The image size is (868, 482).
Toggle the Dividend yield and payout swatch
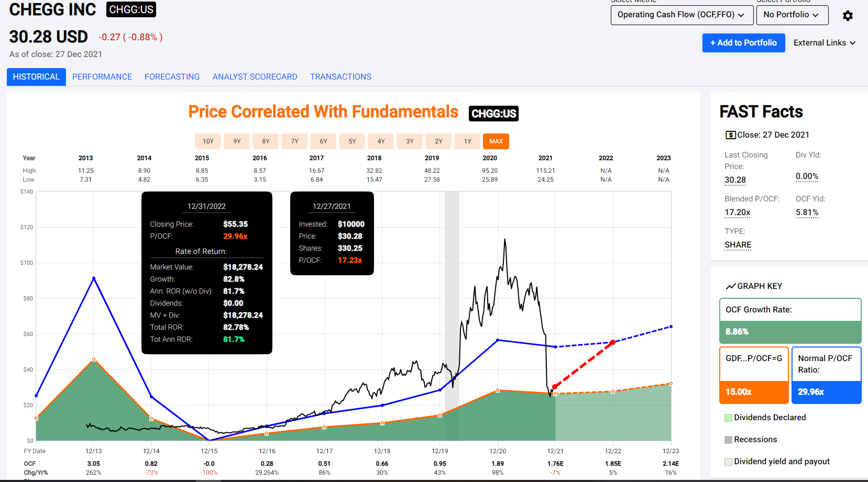click(728, 462)
